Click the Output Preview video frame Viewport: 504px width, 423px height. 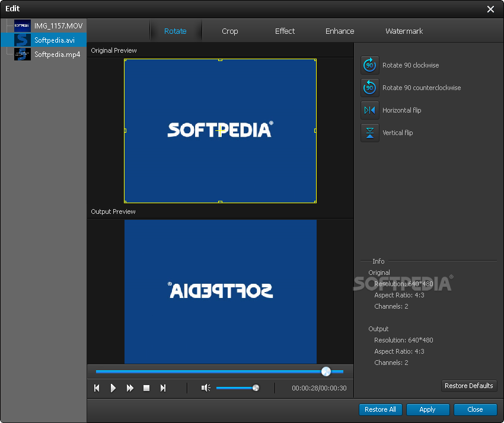click(221, 291)
